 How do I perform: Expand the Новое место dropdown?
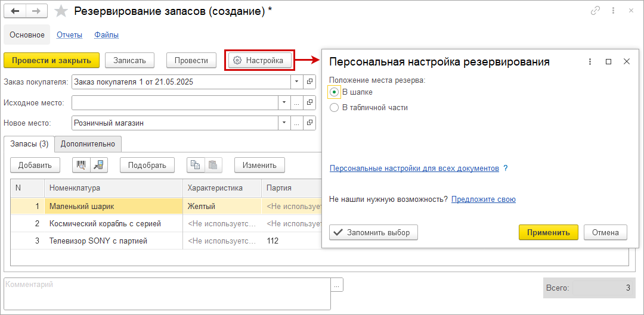point(283,123)
